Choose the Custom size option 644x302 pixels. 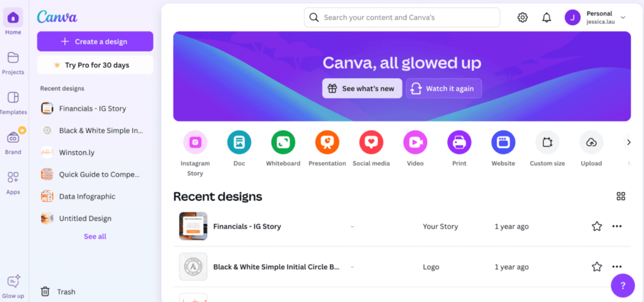point(547,142)
